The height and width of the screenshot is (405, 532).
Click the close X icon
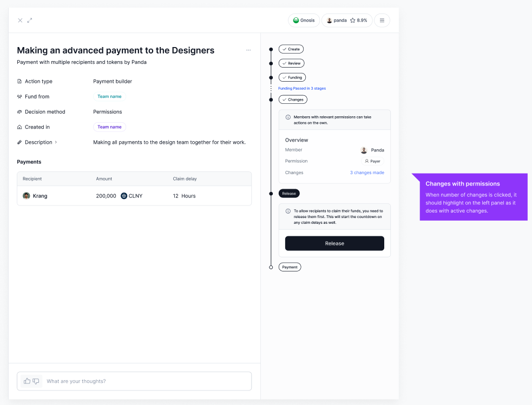[20, 21]
